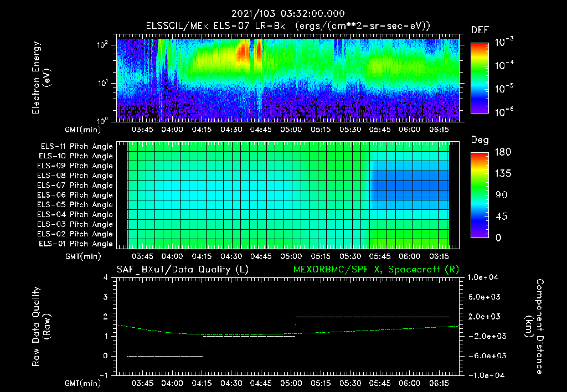Click the 10^-3 DEF colorbar value
The image size is (567, 392).
click(x=504, y=42)
